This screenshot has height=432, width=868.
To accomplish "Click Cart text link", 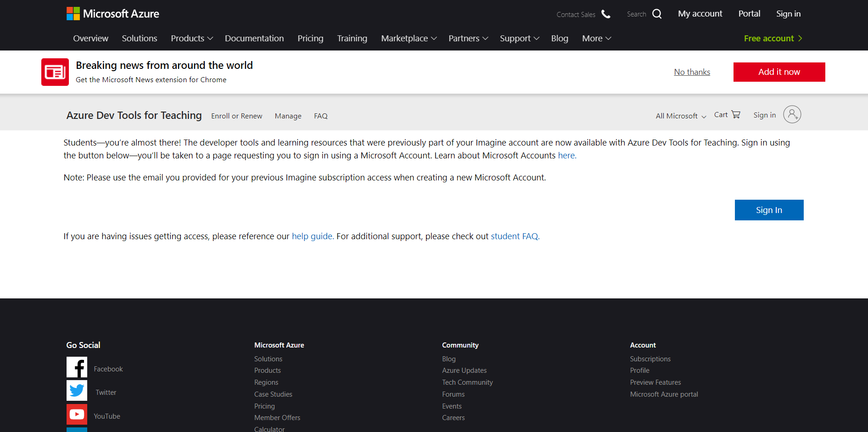I will [721, 115].
